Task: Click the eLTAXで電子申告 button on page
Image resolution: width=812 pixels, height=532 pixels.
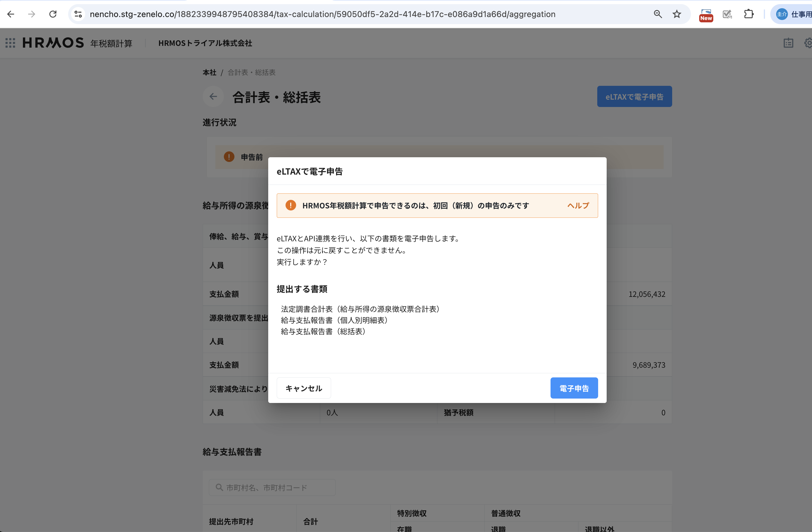Action: coord(634,97)
